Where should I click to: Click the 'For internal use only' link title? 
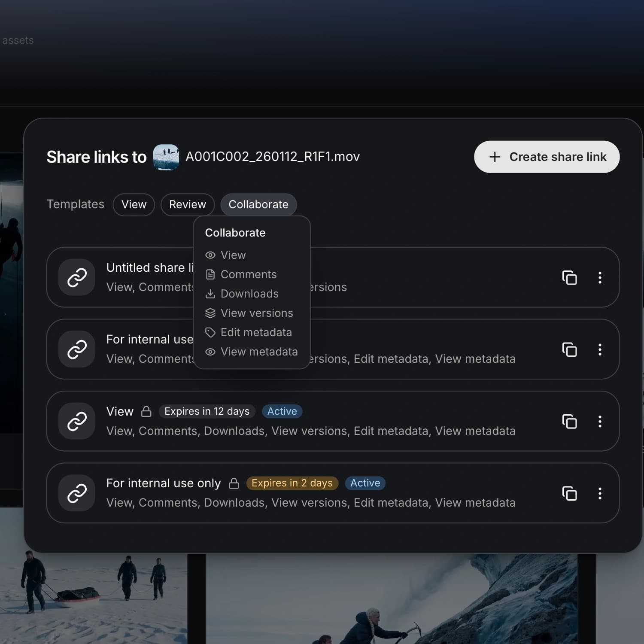tap(164, 483)
